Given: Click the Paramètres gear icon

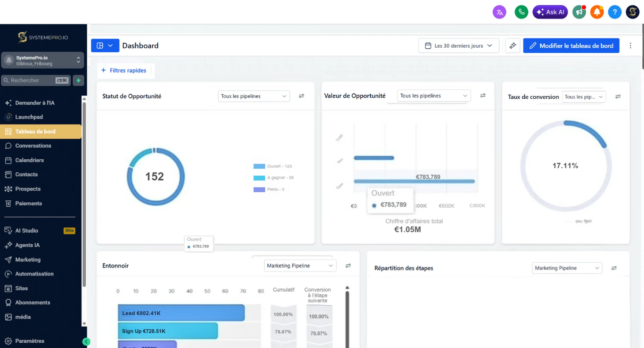Looking at the screenshot, I should point(8,341).
